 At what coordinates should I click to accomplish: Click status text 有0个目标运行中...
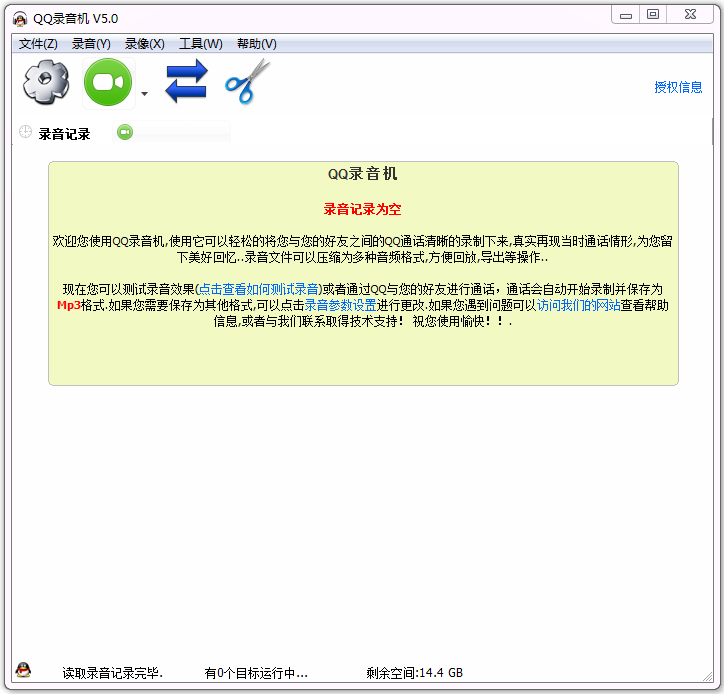tap(256, 673)
